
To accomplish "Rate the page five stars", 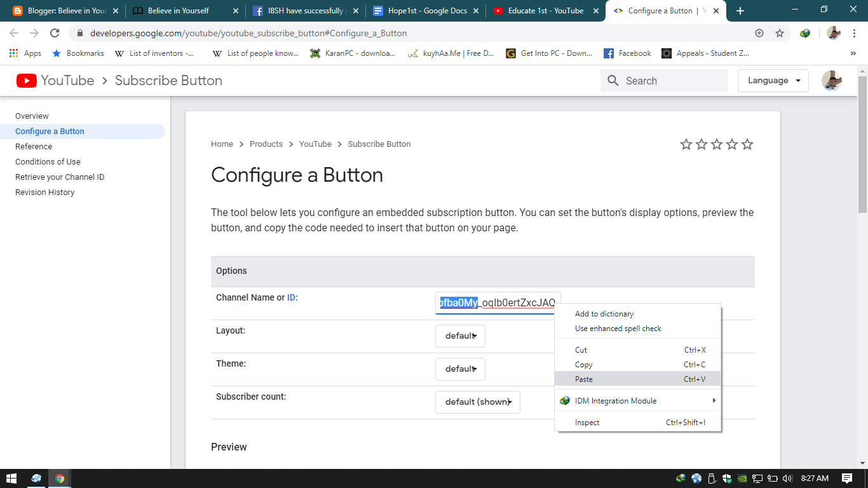I will pyautogui.click(x=747, y=144).
